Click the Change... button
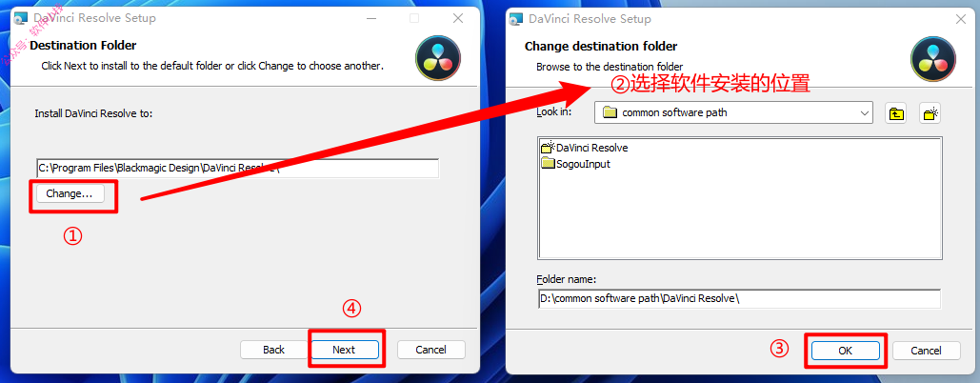This screenshot has height=383, width=980. [x=69, y=193]
